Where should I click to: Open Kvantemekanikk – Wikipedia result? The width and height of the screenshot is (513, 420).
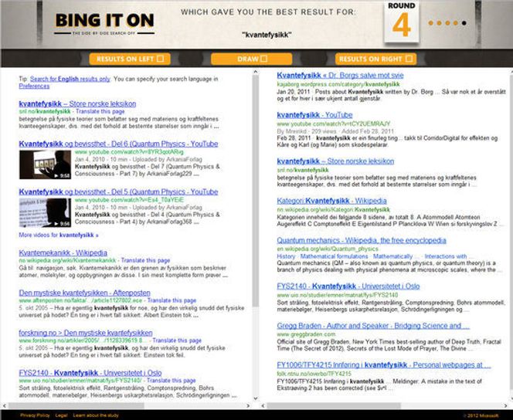[63, 252]
